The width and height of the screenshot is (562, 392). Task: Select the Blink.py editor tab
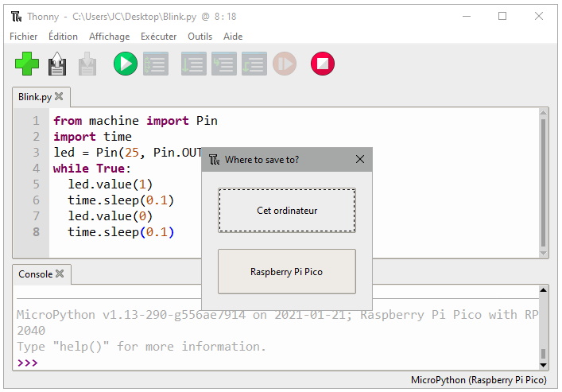[x=35, y=97]
